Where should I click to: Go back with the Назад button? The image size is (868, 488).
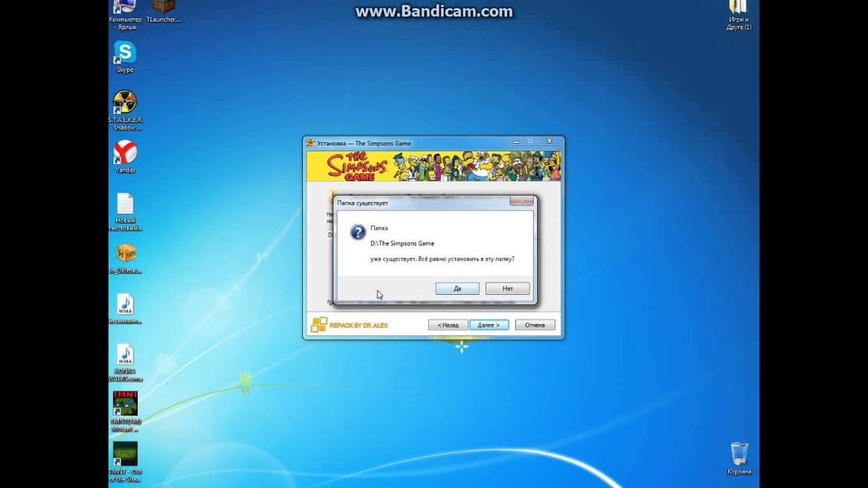pyautogui.click(x=448, y=325)
